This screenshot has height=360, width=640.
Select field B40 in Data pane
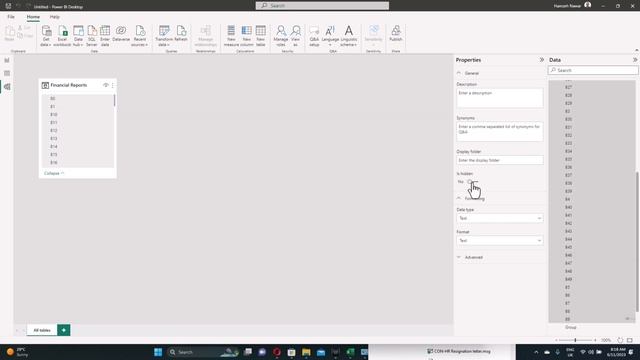[x=569, y=207]
